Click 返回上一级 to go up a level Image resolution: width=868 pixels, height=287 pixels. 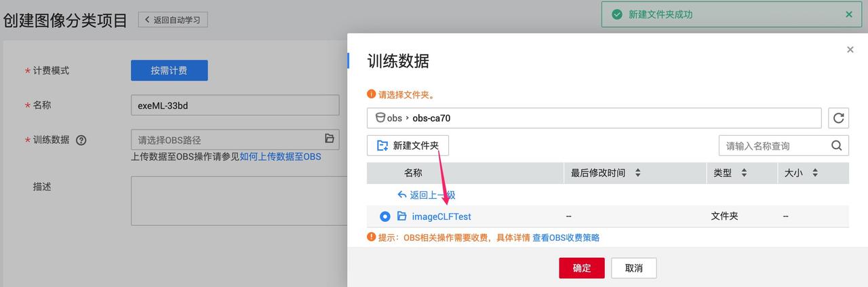[427, 195]
